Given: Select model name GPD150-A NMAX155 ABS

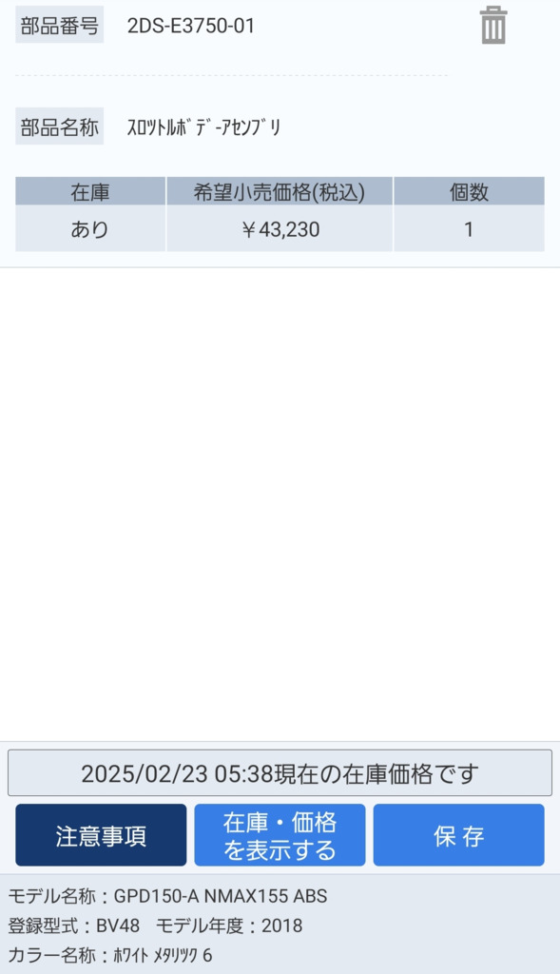Looking at the screenshot, I should [221, 896].
